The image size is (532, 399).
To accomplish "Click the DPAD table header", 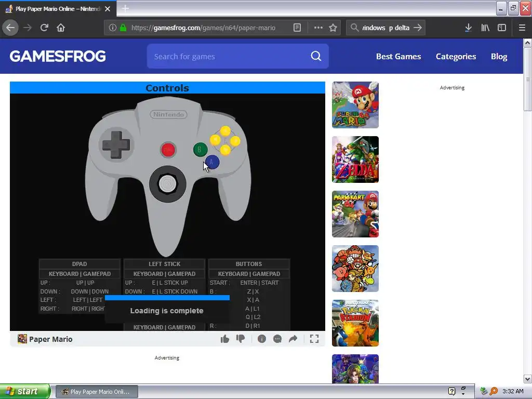I will tap(79, 264).
